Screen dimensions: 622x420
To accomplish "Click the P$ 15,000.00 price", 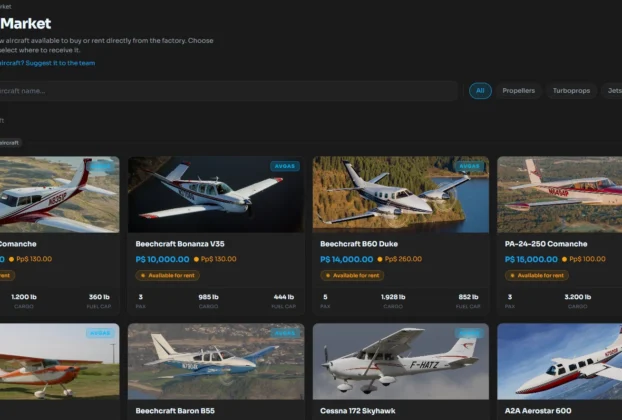I will click(x=531, y=259).
